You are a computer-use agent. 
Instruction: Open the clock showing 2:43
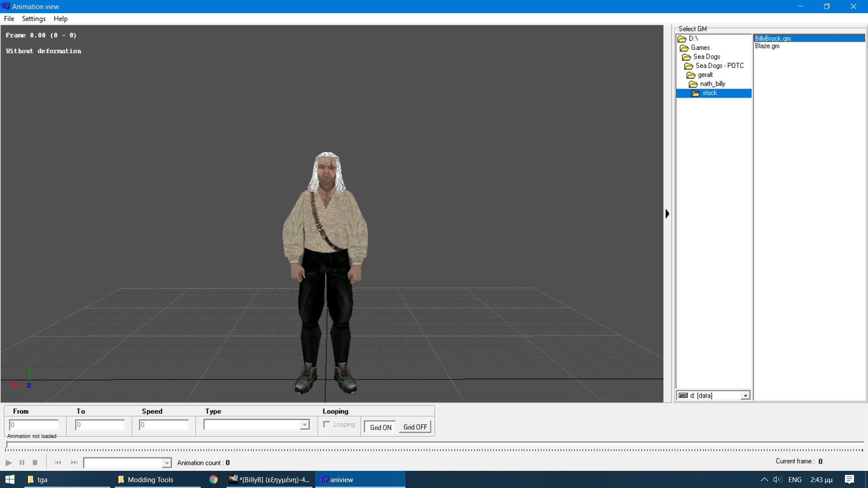[821, 479]
